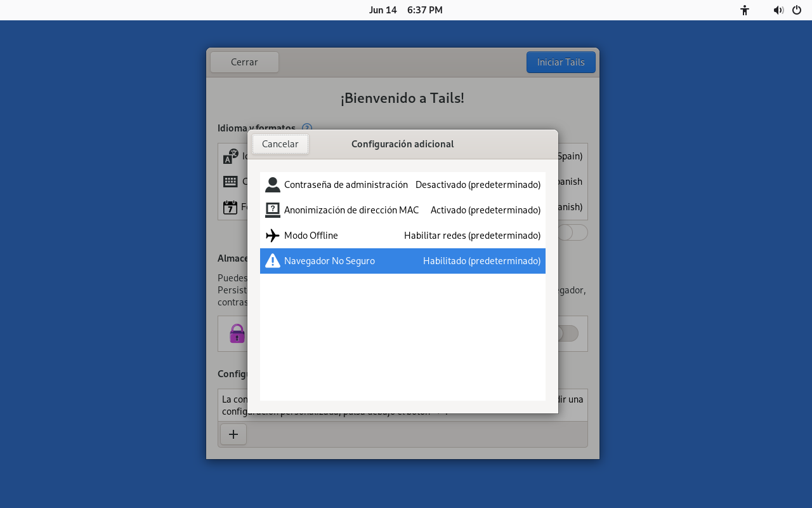Select the Navegador No Seguro label
The height and width of the screenshot is (508, 812).
point(329,261)
